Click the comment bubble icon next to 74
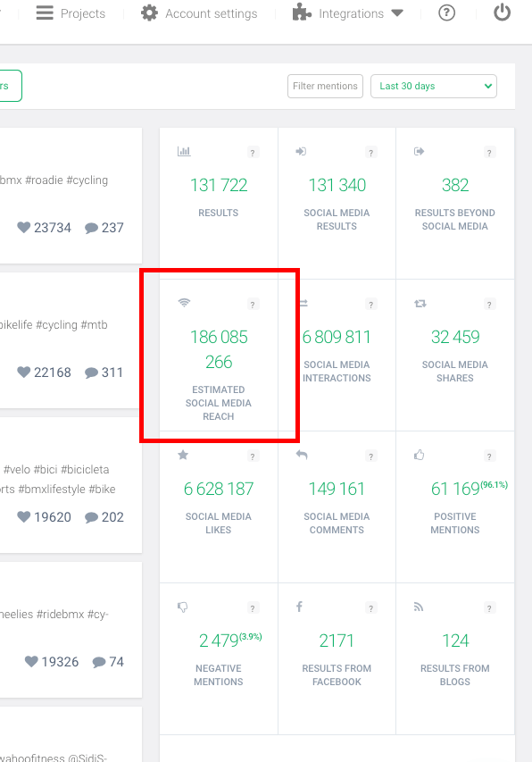The image size is (532, 762). pyautogui.click(x=99, y=662)
